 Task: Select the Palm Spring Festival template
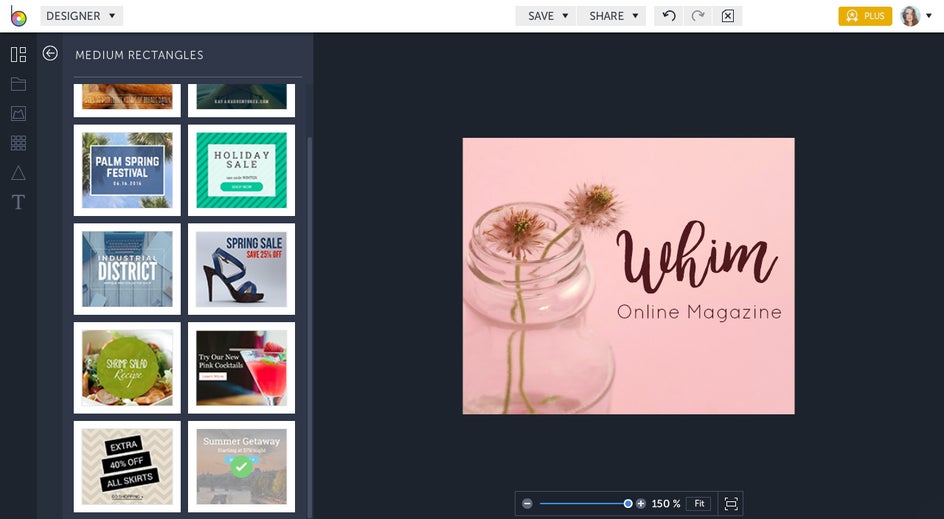tap(127, 170)
